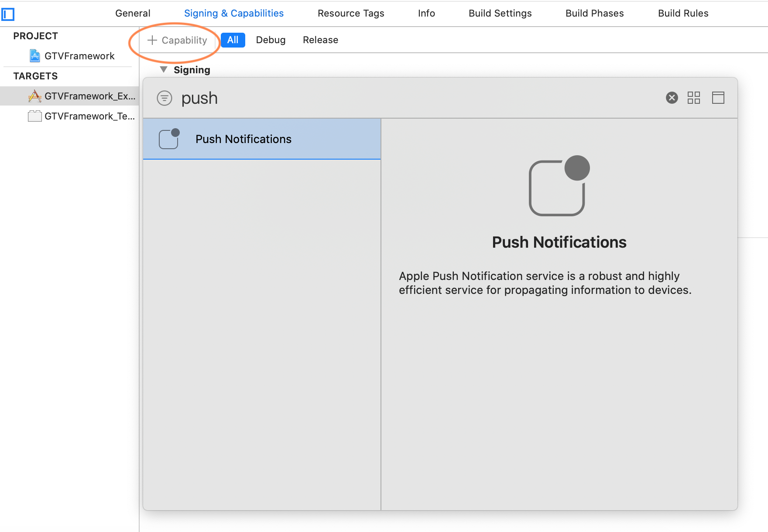The image size is (768, 532).
Task: Click the Push Notifications detail heading
Action: pos(559,242)
